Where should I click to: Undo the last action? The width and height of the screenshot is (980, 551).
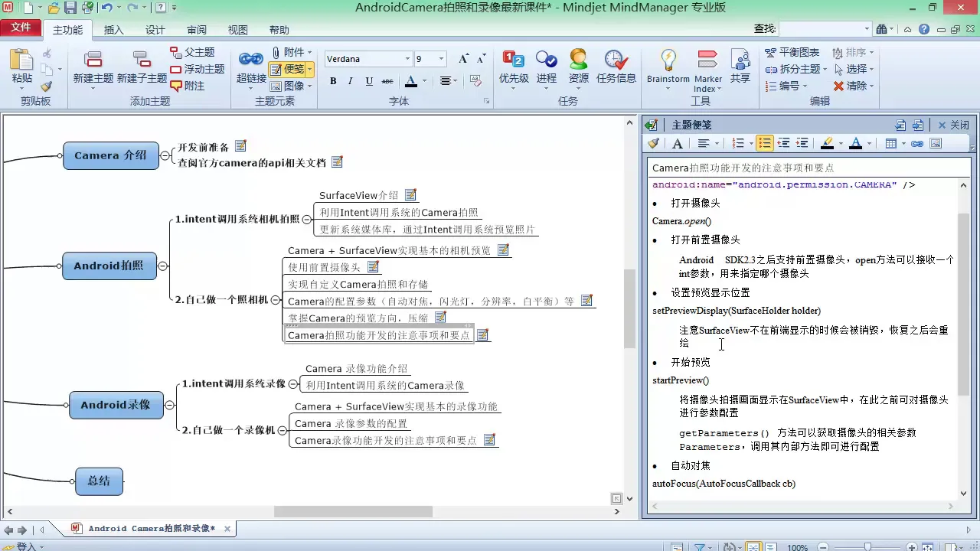pyautogui.click(x=106, y=8)
